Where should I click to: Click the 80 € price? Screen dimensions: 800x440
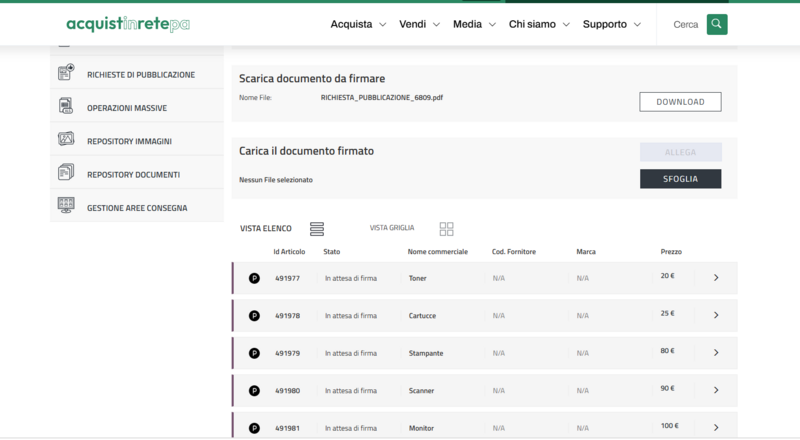pos(667,351)
